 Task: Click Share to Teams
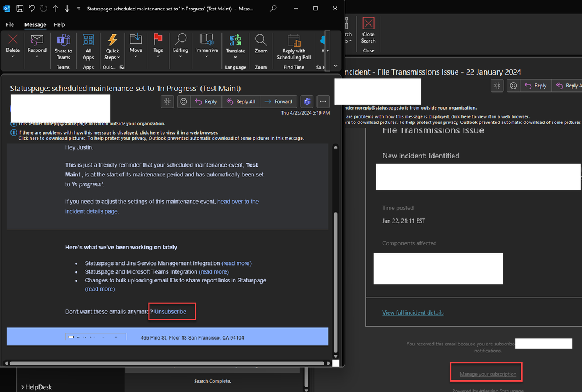pos(63,47)
